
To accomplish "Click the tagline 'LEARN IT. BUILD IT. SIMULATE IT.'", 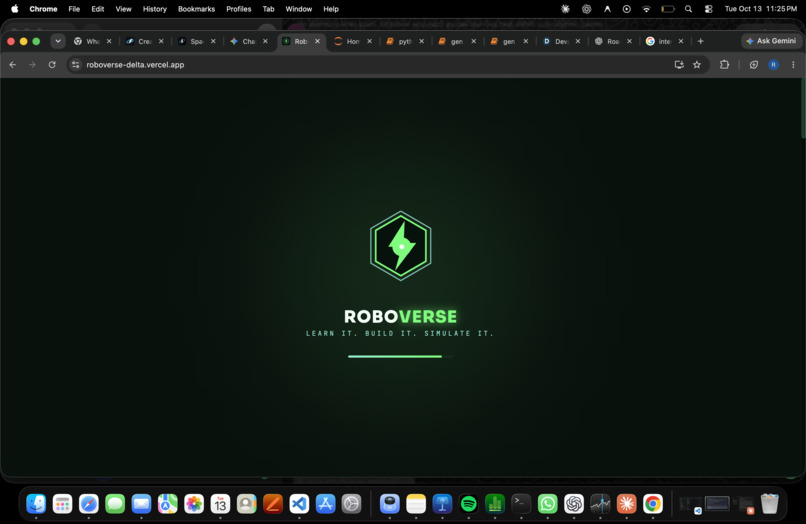I will 400,333.
